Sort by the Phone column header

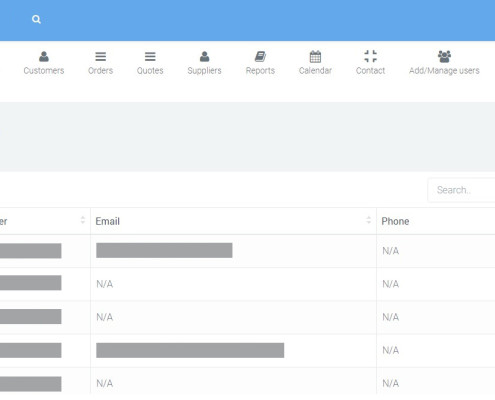point(395,221)
